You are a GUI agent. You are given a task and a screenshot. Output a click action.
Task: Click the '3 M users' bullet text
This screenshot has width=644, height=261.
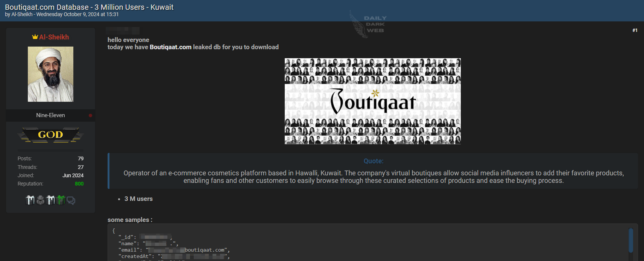pyautogui.click(x=138, y=199)
